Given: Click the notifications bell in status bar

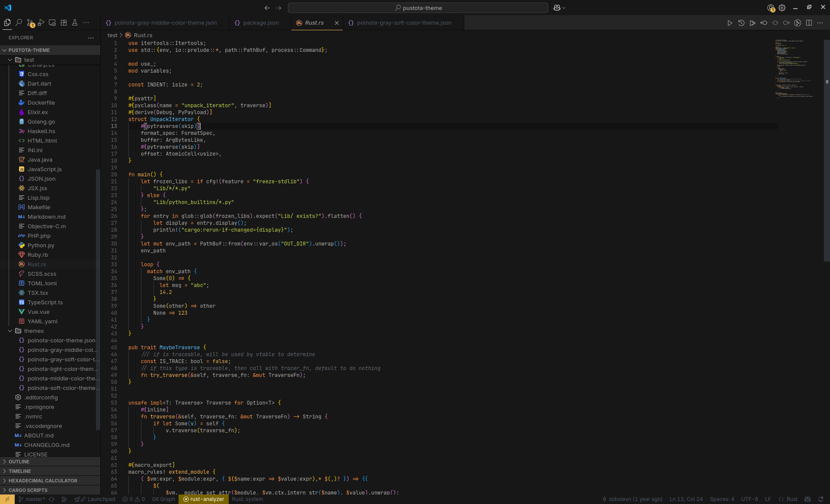Looking at the screenshot, I should 820,499.
